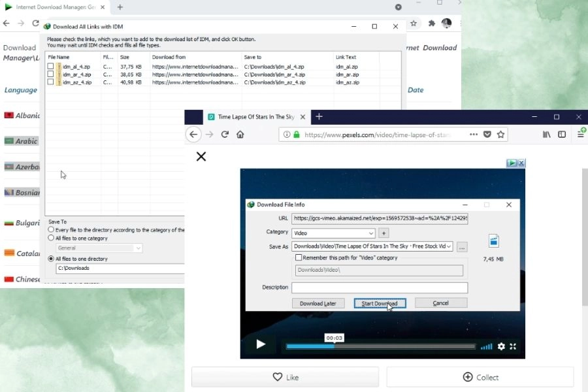Image resolution: width=588 pixels, height=392 pixels.
Task: Open the Category dropdown set to Video
Action: pyautogui.click(x=333, y=233)
